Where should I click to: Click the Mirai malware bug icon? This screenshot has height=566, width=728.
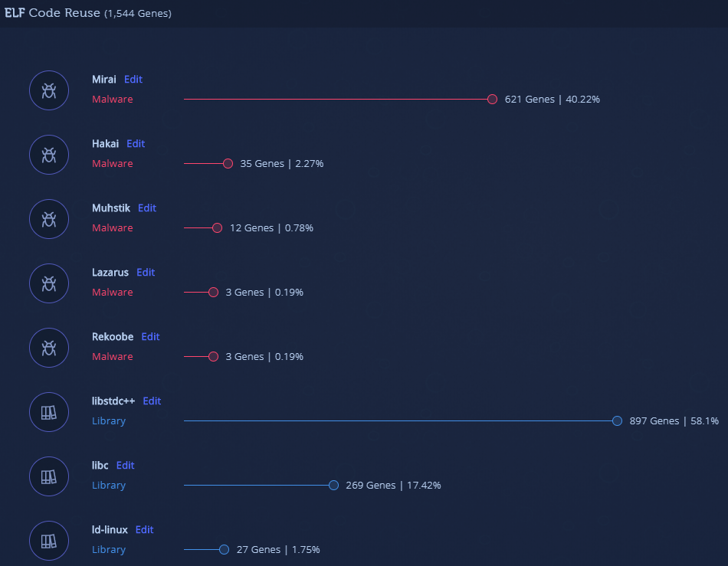[48, 90]
